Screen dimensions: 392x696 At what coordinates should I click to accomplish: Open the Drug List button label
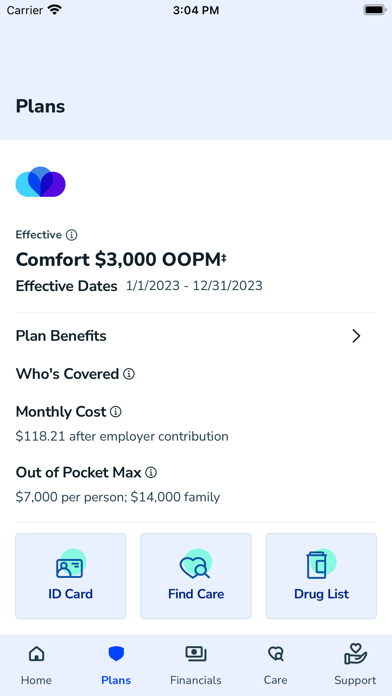click(321, 594)
